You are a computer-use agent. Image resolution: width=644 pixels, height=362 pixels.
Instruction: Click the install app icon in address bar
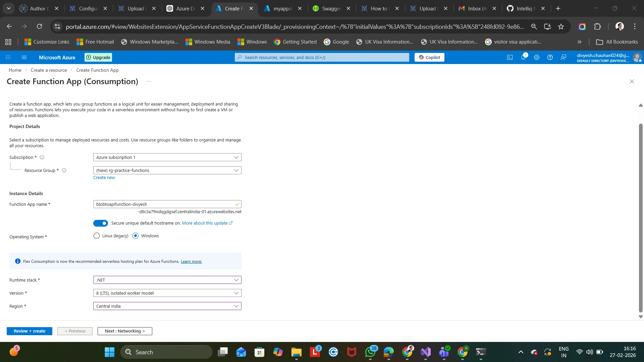point(547,26)
